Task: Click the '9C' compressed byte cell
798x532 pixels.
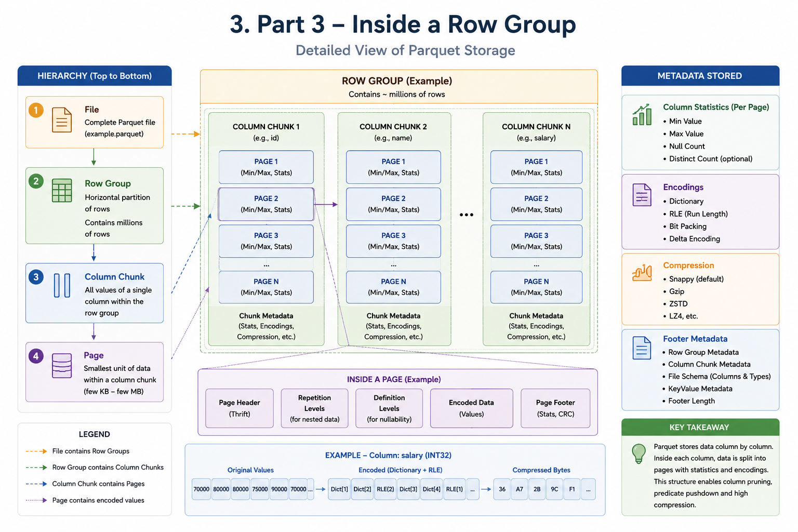Action: tap(554, 489)
